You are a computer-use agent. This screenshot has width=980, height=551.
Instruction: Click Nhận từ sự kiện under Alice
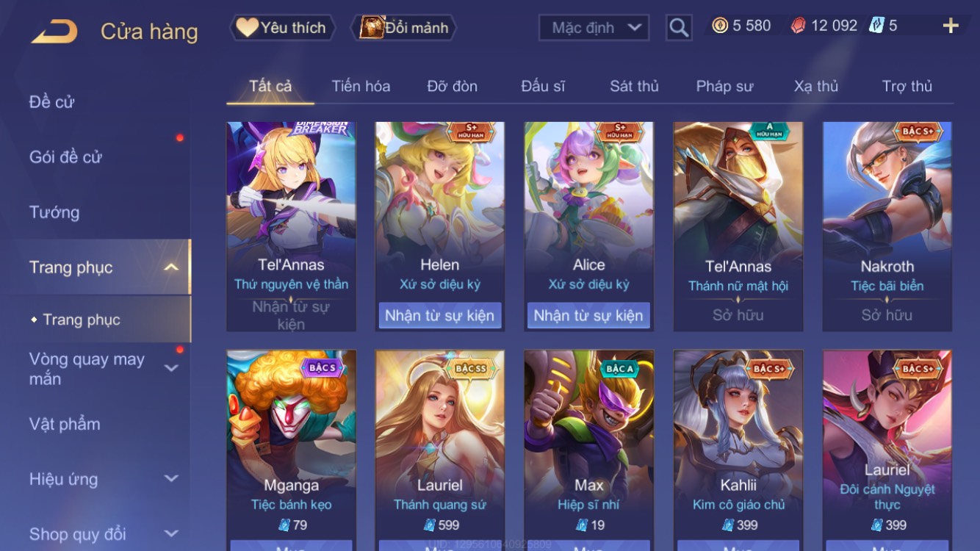click(x=588, y=316)
